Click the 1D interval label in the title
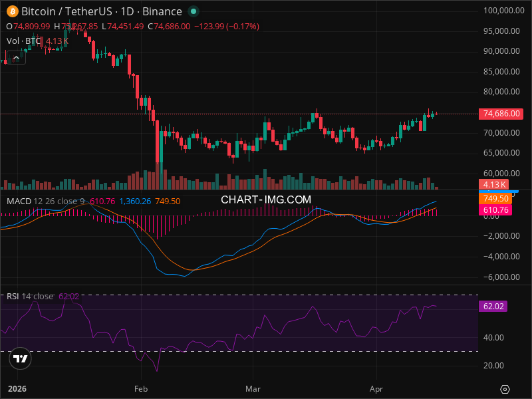Viewport: 532px width, 399px height. coord(127,11)
